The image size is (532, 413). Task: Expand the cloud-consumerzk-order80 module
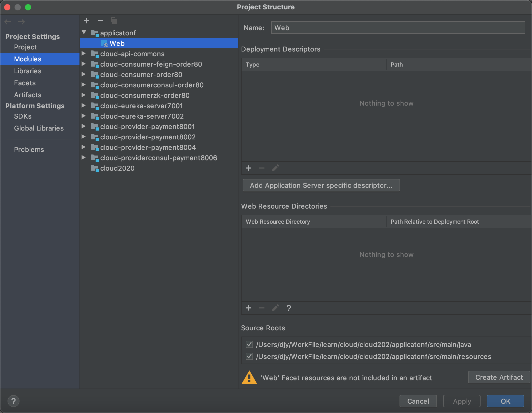pyautogui.click(x=84, y=95)
